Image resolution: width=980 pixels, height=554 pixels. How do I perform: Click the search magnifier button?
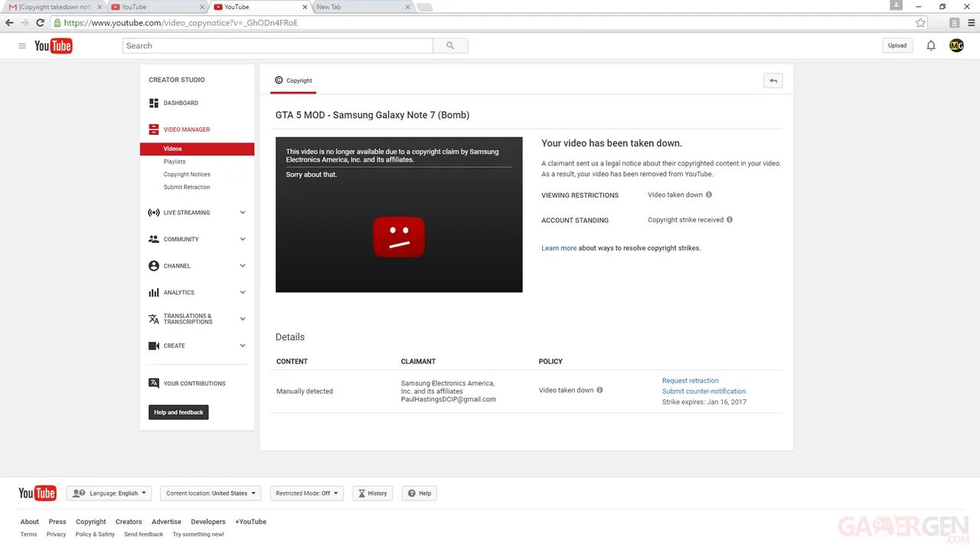450,46
